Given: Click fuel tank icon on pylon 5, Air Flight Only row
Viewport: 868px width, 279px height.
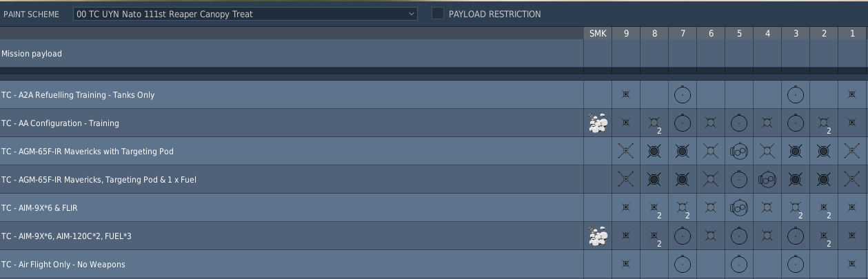Looking at the screenshot, I should (739, 265).
